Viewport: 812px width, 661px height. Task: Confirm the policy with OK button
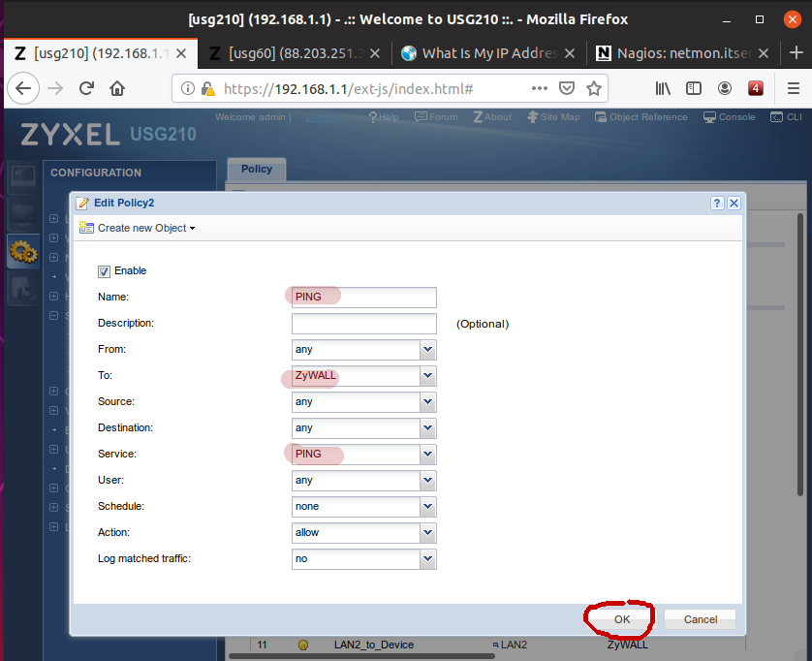coord(621,619)
